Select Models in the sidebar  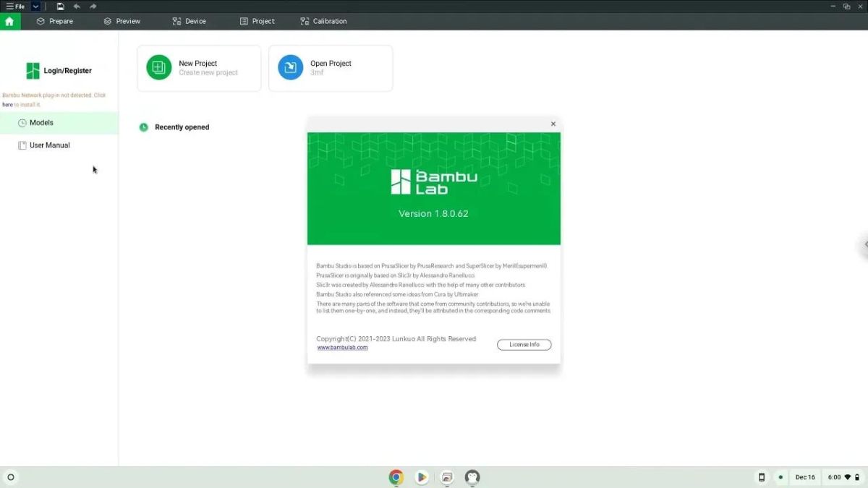(59, 123)
